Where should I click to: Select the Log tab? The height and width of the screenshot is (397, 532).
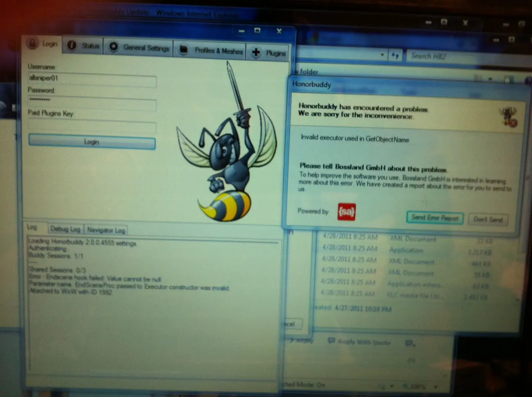click(x=32, y=227)
